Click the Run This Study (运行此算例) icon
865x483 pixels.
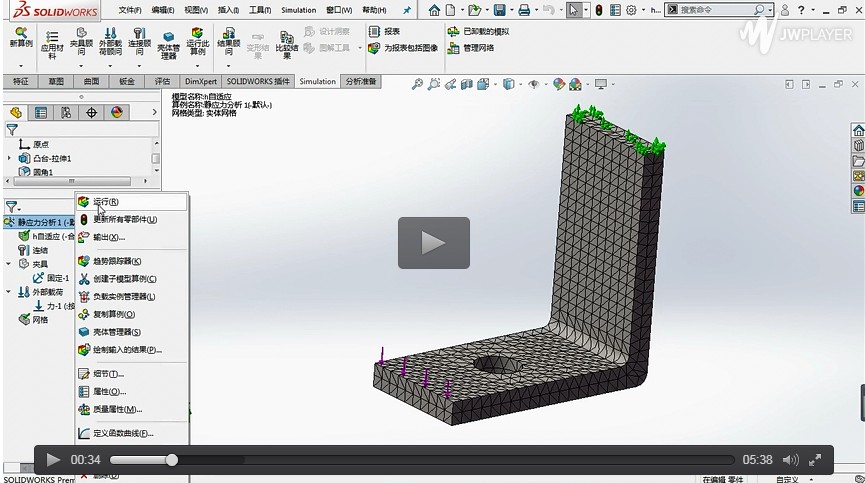(x=198, y=34)
